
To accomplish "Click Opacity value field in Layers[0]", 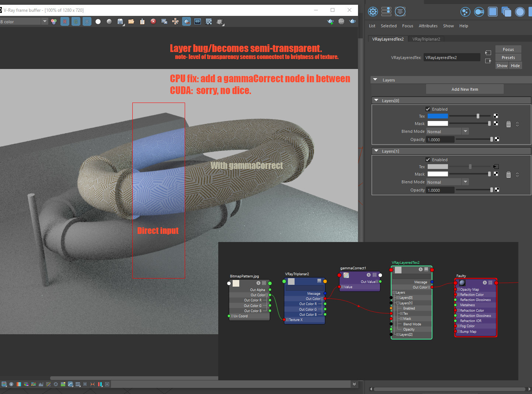I will pos(440,140).
